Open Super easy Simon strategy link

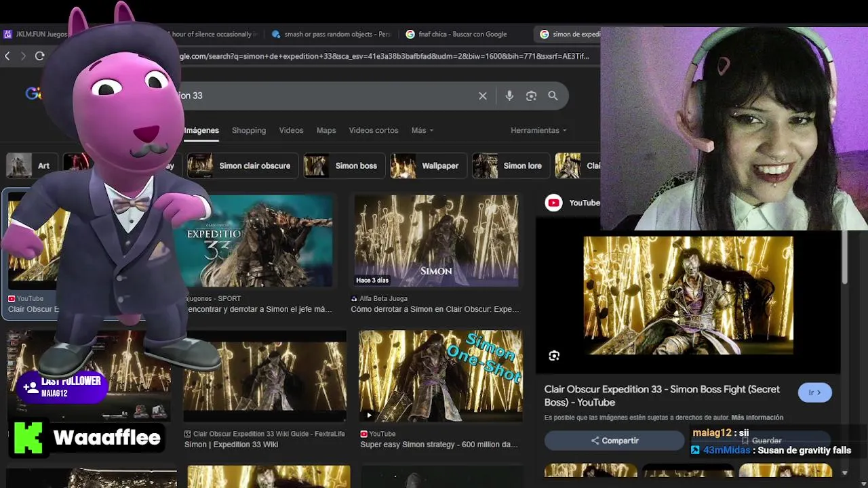pyautogui.click(x=439, y=445)
